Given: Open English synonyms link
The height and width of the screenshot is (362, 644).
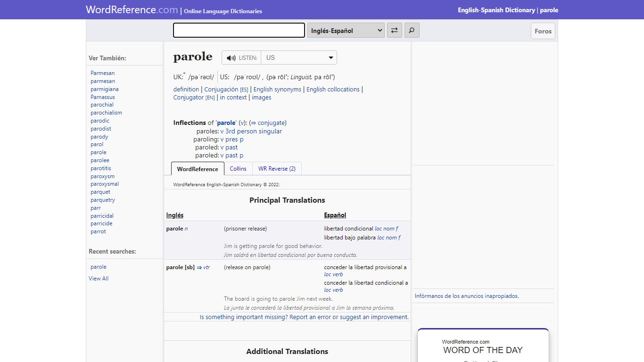Looking at the screenshot, I should coord(277,89).
